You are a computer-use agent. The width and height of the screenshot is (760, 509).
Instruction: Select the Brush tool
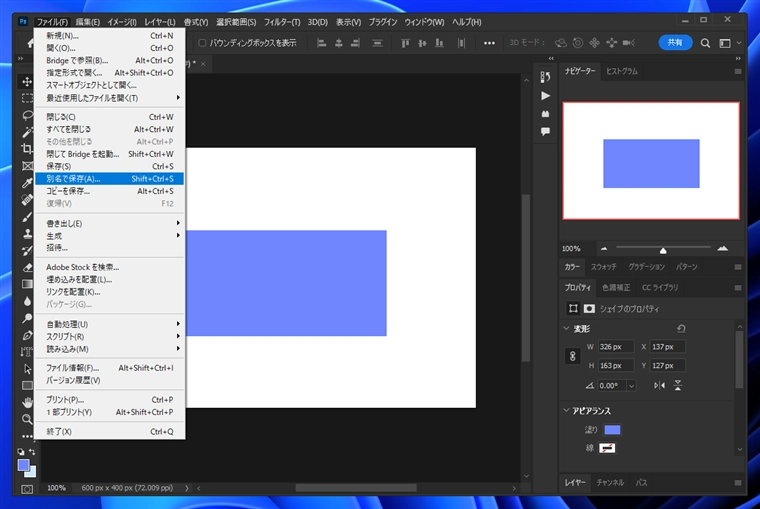point(27,216)
